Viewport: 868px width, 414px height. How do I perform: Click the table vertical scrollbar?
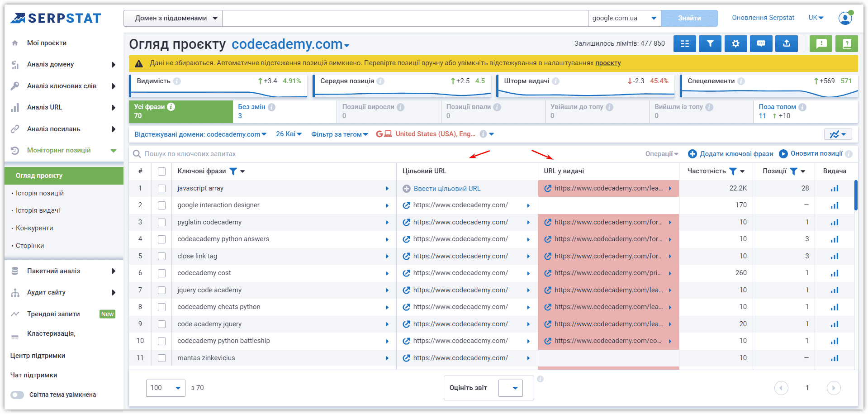coord(856,195)
